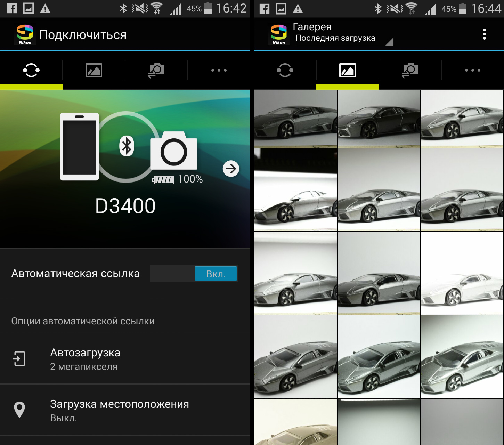Expand the Последняя загрузка dropdown

coord(344,38)
